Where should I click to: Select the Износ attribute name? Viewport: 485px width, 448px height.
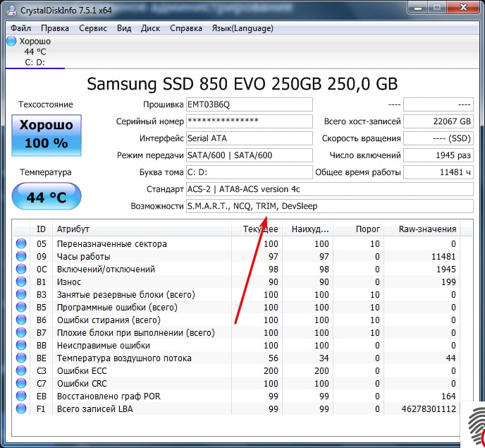click(x=69, y=282)
